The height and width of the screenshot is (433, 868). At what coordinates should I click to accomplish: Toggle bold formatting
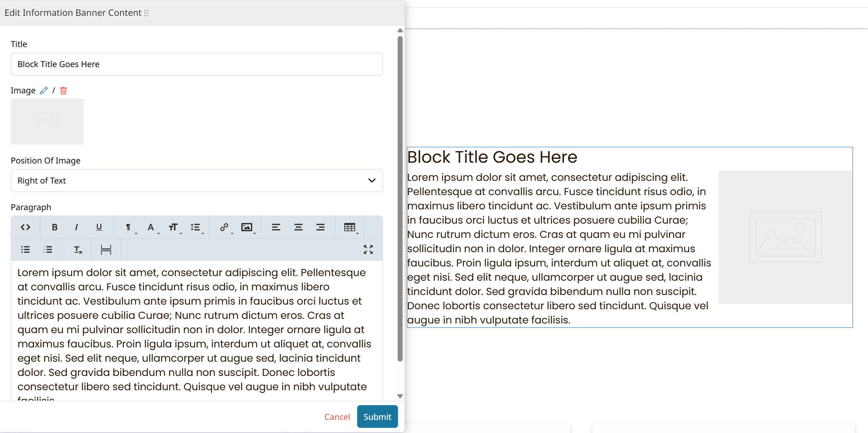(x=54, y=227)
